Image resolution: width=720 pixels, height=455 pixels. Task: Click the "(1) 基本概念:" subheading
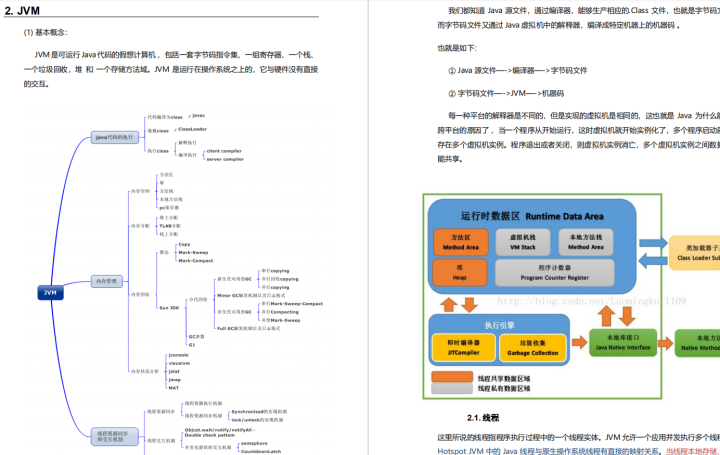tap(45, 32)
